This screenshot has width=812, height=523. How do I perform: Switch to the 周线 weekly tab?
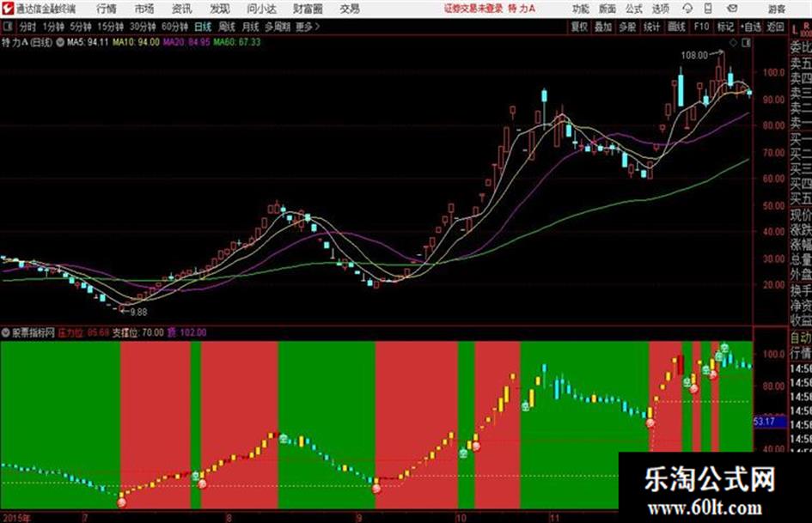227,27
